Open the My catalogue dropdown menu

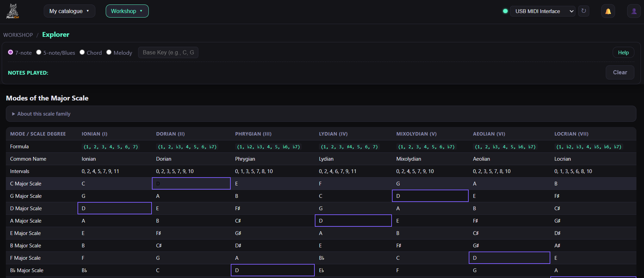pos(69,11)
